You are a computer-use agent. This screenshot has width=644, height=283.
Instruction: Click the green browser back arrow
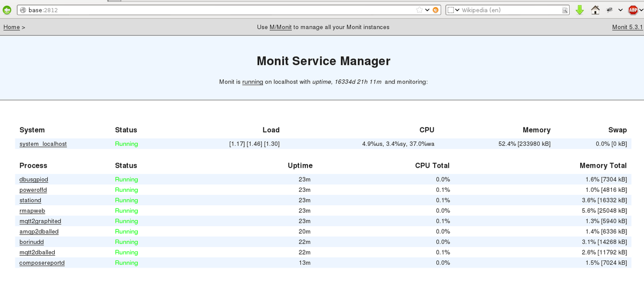click(7, 10)
